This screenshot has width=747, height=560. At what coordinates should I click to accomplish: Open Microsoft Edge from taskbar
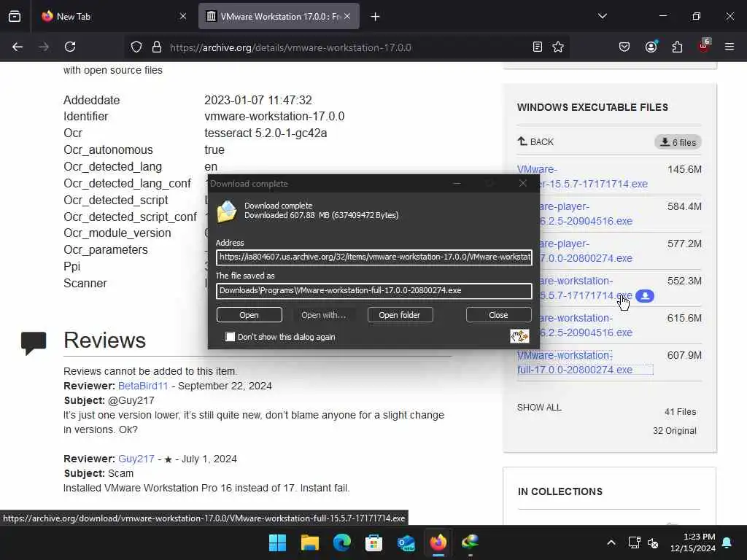[342, 542]
